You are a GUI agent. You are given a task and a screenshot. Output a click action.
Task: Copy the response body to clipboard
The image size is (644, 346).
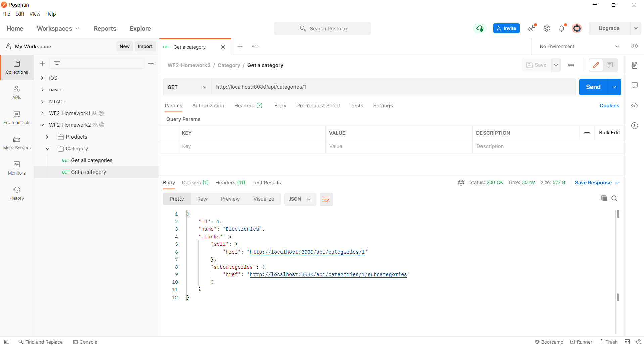tap(604, 198)
